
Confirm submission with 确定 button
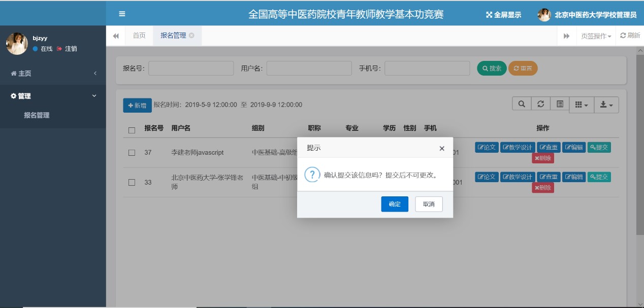(395, 204)
